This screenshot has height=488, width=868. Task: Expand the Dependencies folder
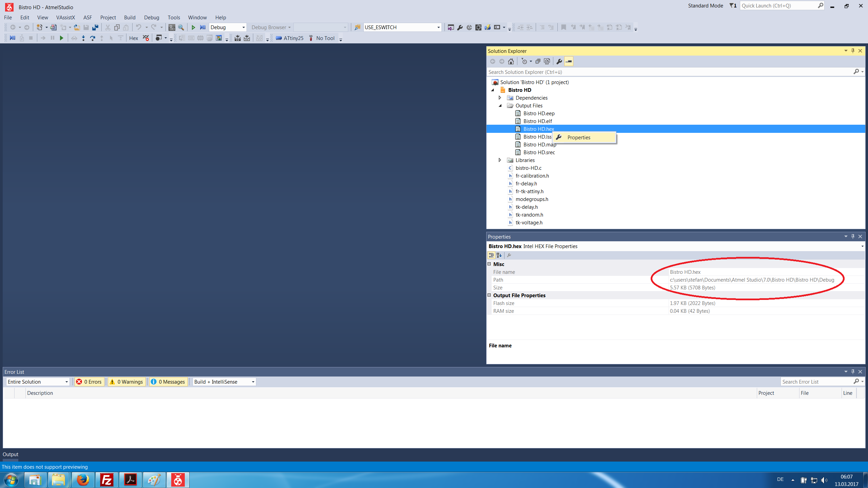(500, 98)
